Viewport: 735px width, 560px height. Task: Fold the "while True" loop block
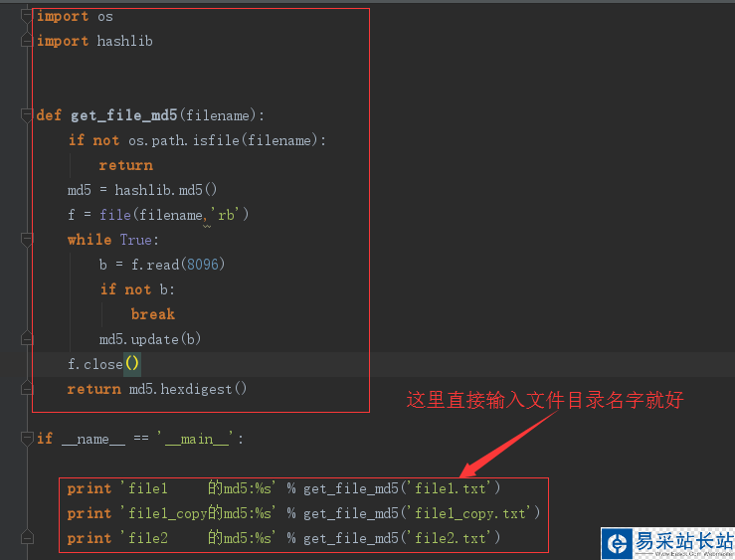coord(27,240)
